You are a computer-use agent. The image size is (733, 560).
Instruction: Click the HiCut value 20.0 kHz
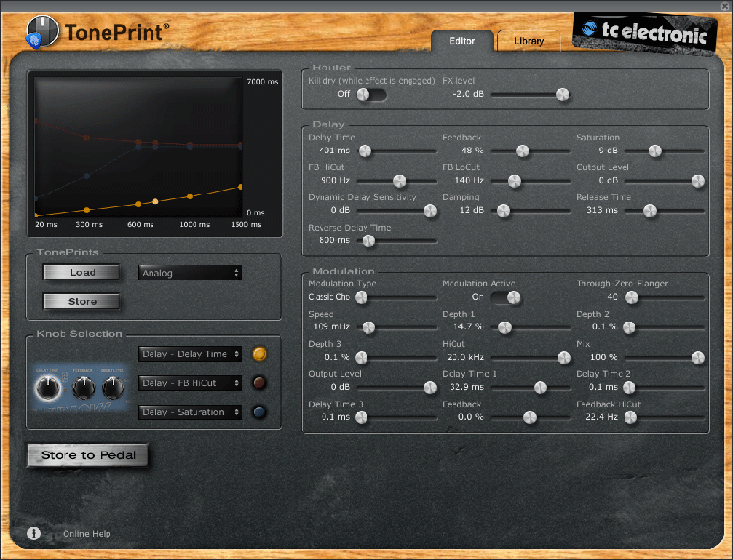465,357
